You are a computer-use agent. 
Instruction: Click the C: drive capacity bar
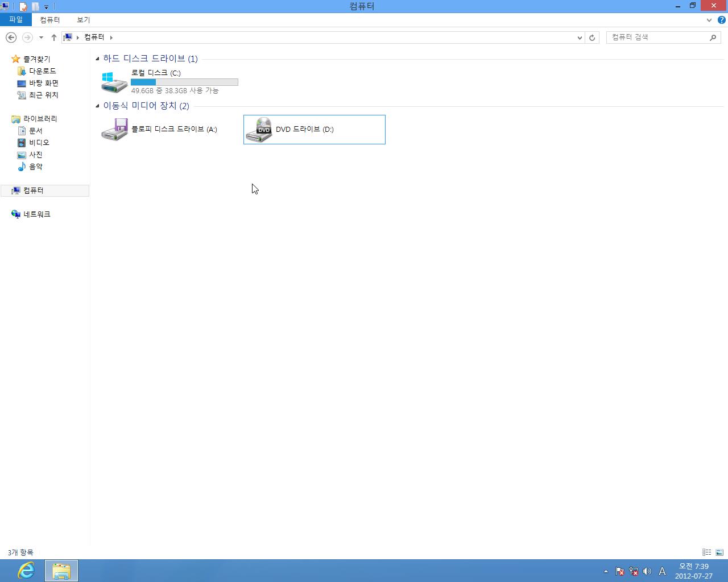point(184,82)
